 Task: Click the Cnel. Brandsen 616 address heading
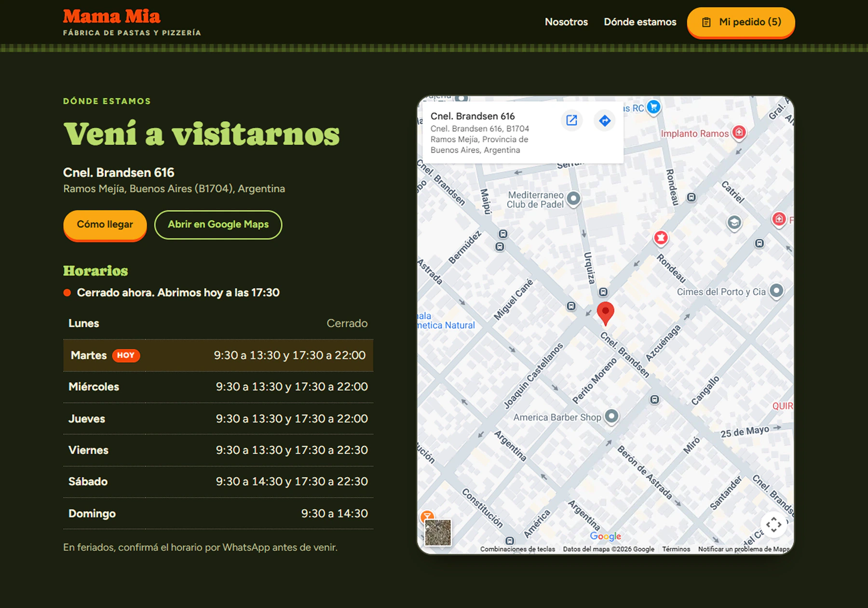(119, 173)
